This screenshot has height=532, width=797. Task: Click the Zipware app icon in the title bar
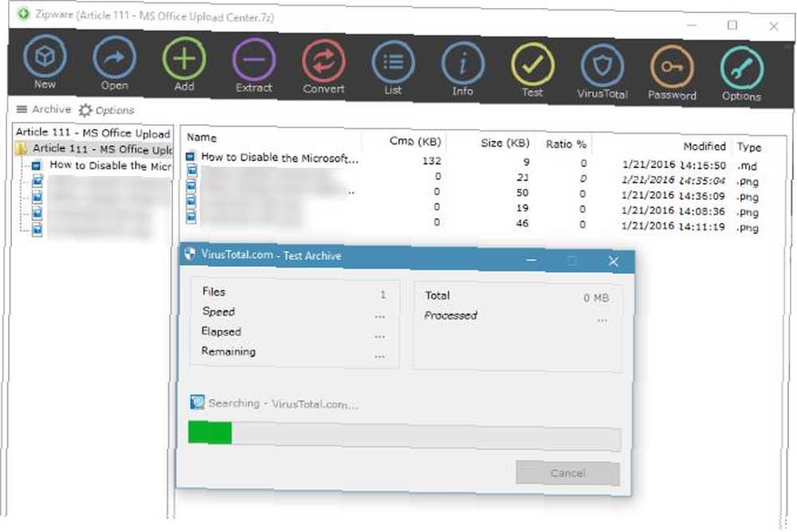(23, 14)
